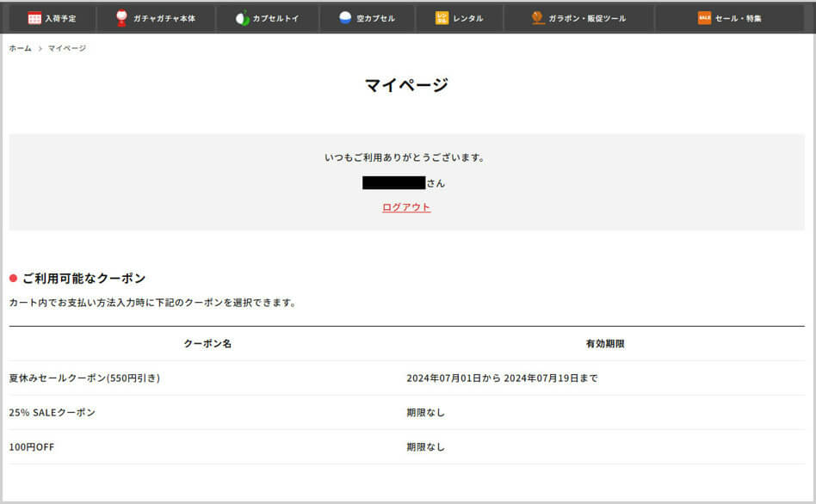Go to the カプセルトイ category

click(x=275, y=18)
